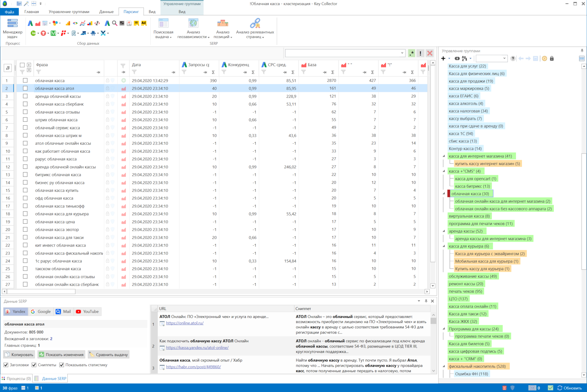
Task: Tick checkbox for 'облачная касса отзывы'
Action: (x=25, y=112)
